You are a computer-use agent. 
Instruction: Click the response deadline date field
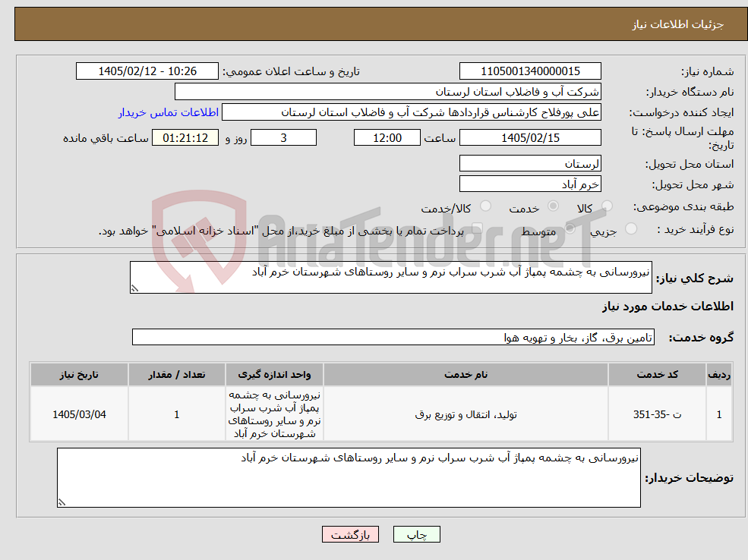pos(530,138)
